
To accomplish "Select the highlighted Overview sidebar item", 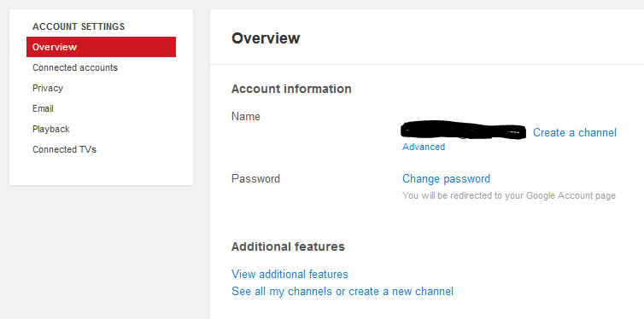I will click(x=101, y=47).
